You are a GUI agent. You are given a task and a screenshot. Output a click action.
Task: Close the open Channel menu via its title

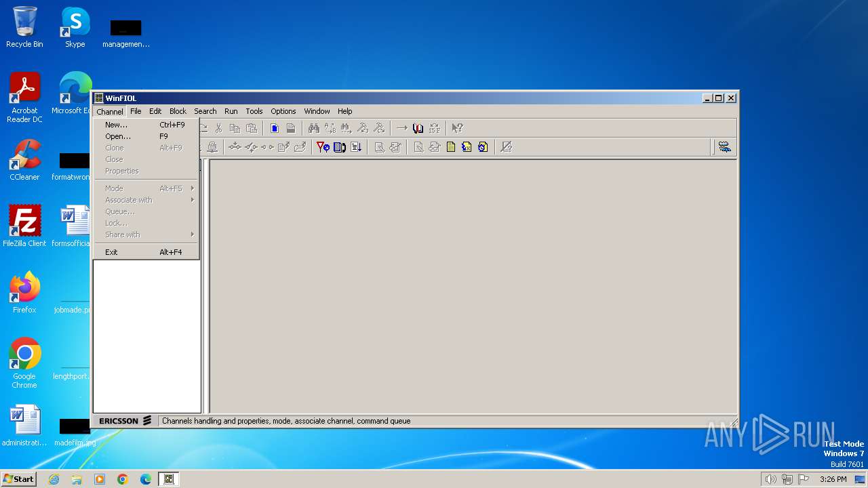pos(110,111)
